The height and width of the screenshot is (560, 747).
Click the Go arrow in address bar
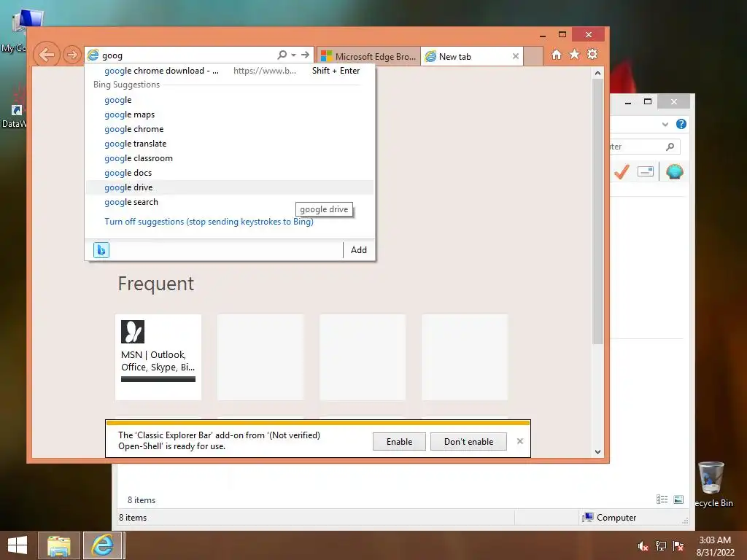305,55
